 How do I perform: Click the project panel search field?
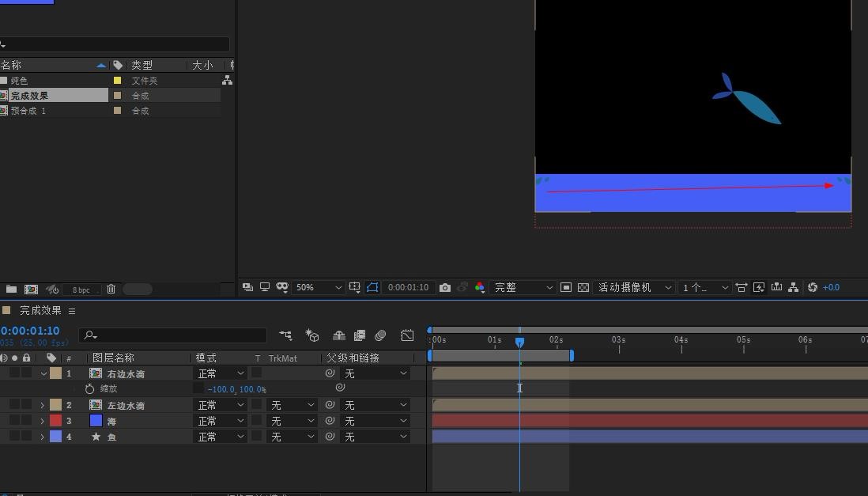pos(115,44)
